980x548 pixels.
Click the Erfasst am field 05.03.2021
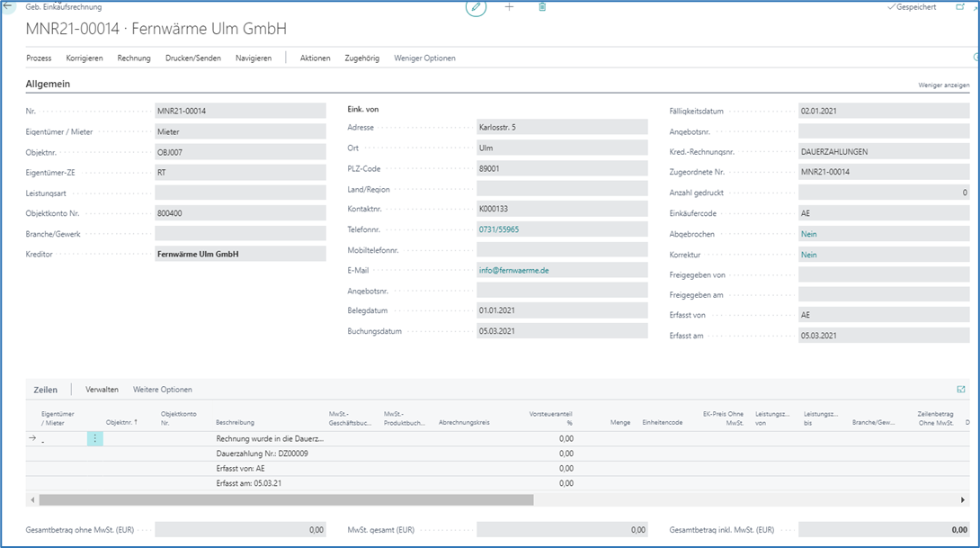click(x=884, y=336)
